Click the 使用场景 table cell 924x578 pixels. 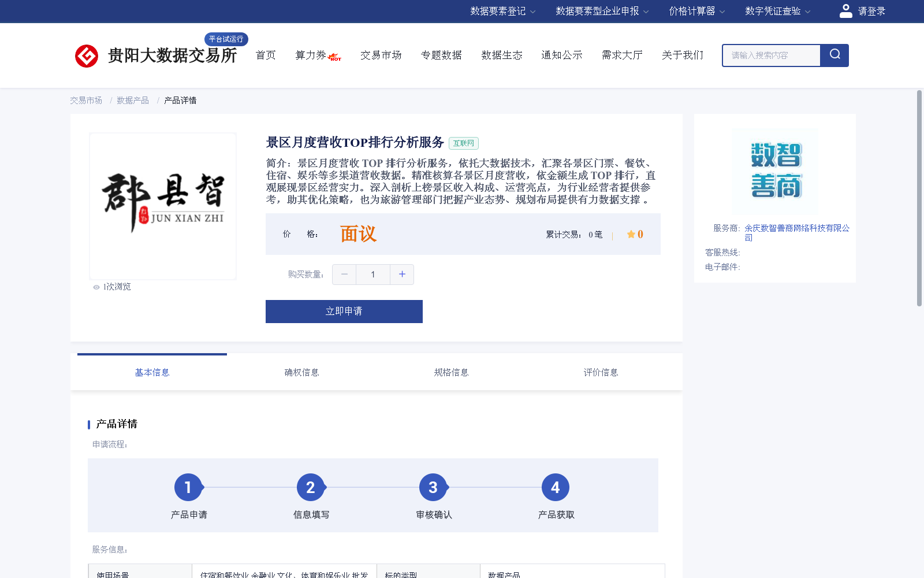point(140,572)
